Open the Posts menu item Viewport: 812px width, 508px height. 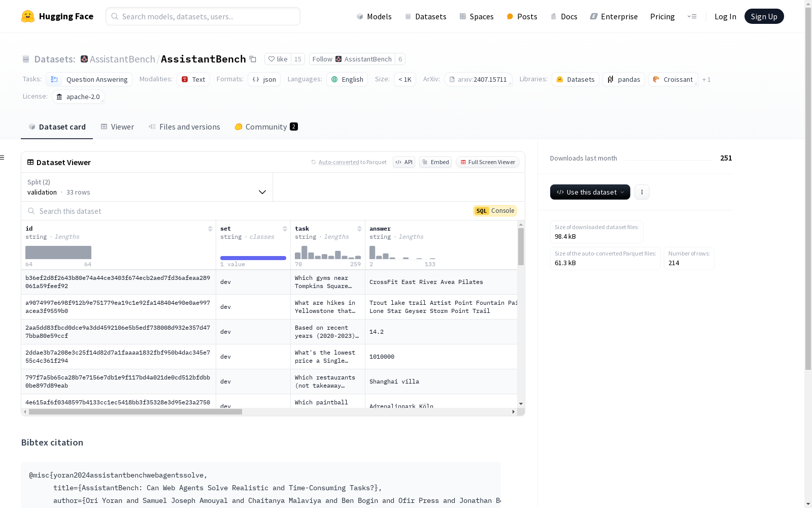click(x=522, y=16)
